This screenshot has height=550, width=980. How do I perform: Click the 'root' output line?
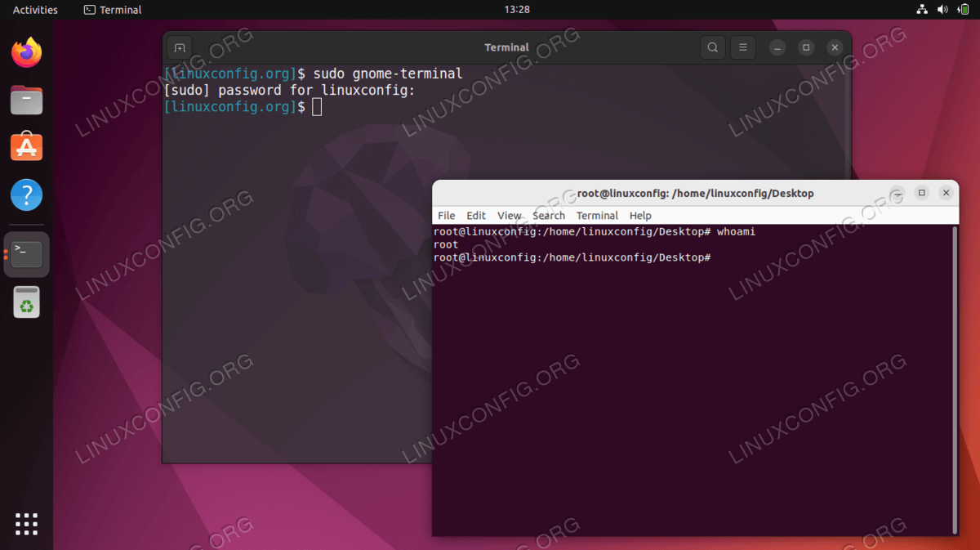[446, 244]
